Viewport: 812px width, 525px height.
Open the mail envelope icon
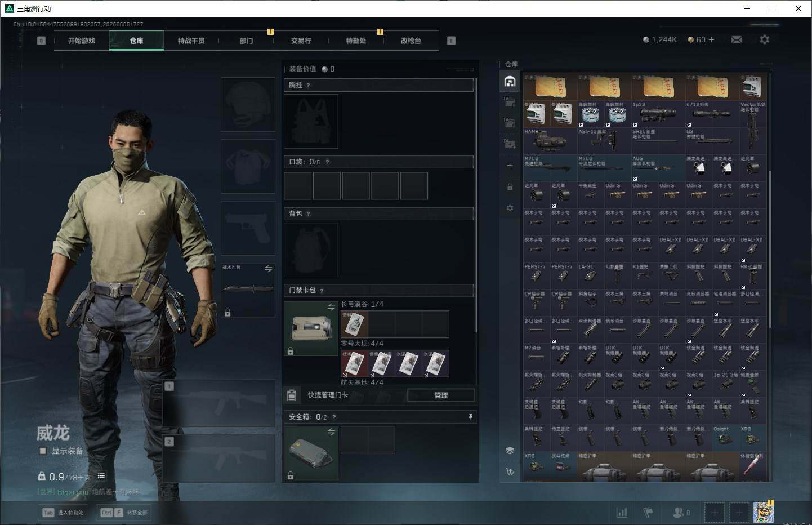(737, 39)
